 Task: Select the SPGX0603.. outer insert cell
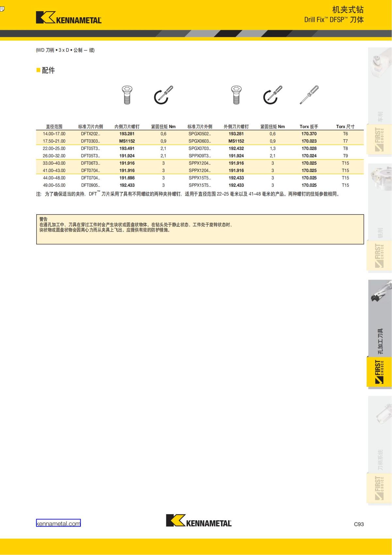(200, 141)
